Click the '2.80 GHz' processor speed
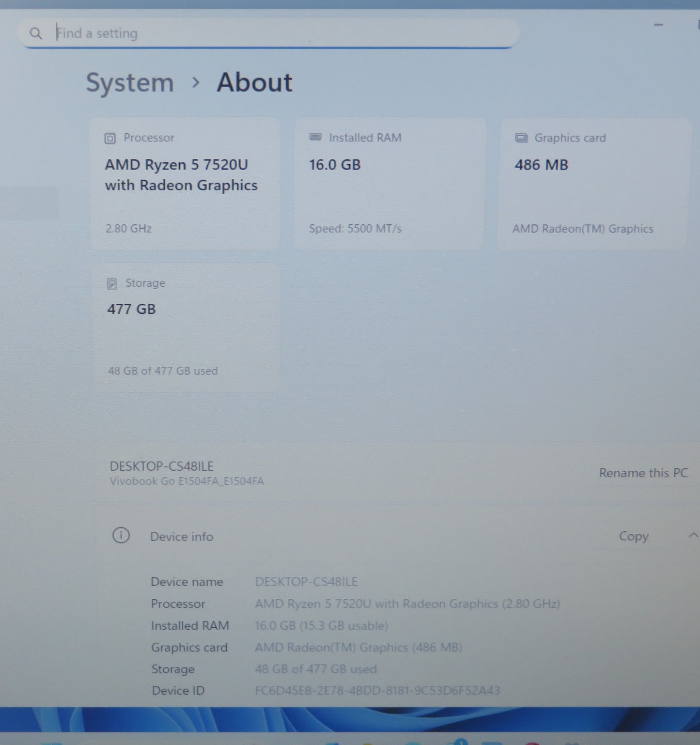The height and width of the screenshot is (745, 700). (129, 229)
